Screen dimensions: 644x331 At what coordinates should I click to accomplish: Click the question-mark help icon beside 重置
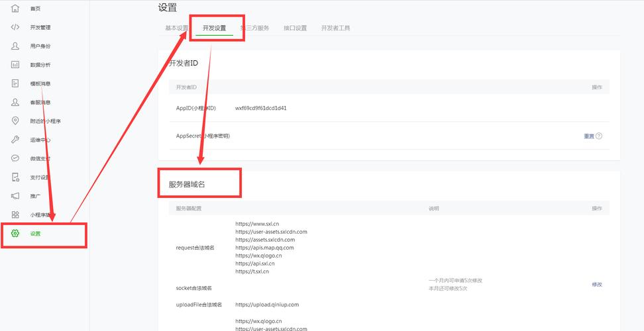[x=599, y=136]
